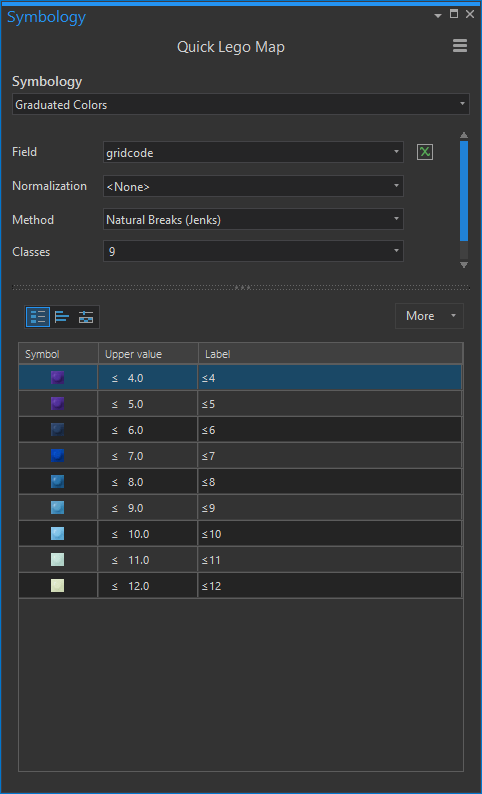This screenshot has height=794, width=482.
Task: Open the More options button
Action: 429,316
